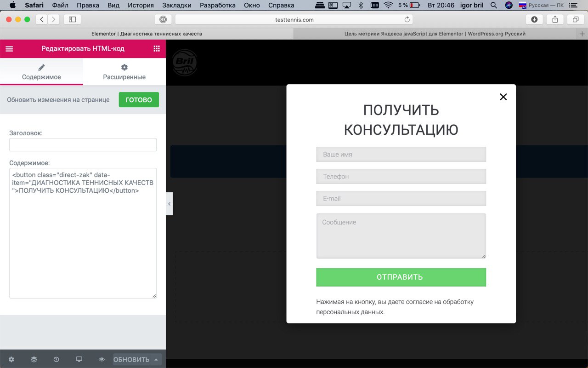The image size is (588, 368).
Task: Open the История menu
Action: (x=141, y=5)
